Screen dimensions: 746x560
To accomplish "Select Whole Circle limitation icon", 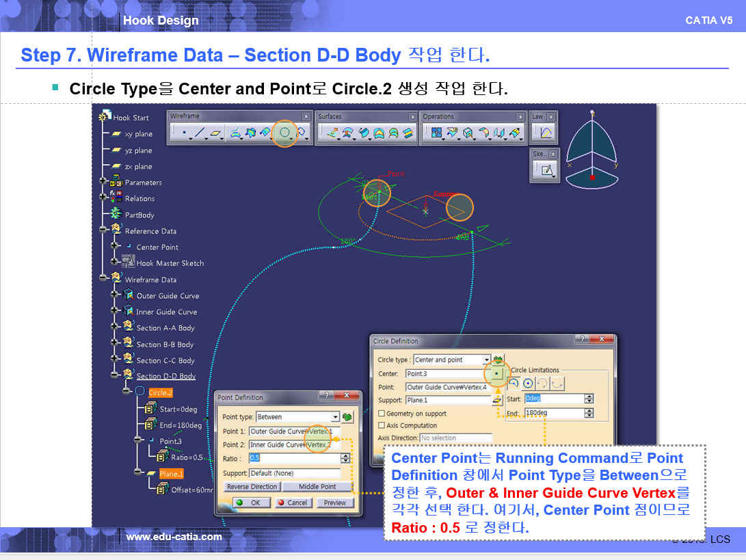I will [528, 384].
